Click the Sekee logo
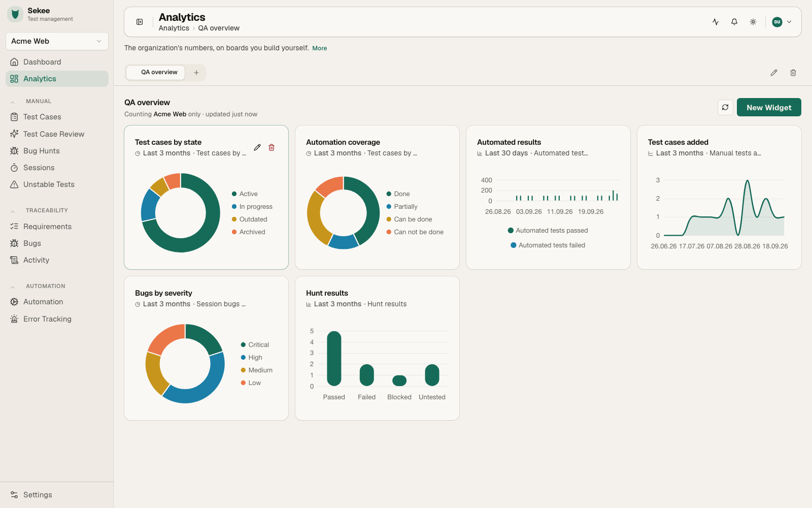The width and height of the screenshot is (812, 508). point(15,14)
